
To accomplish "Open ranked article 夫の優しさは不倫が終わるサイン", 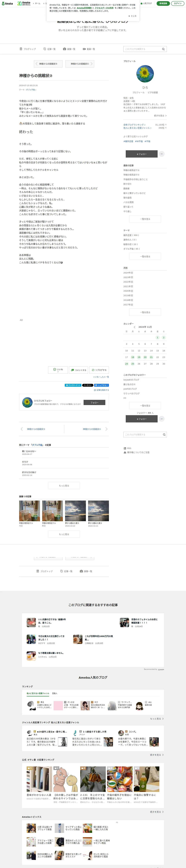I will pos(65,785).
